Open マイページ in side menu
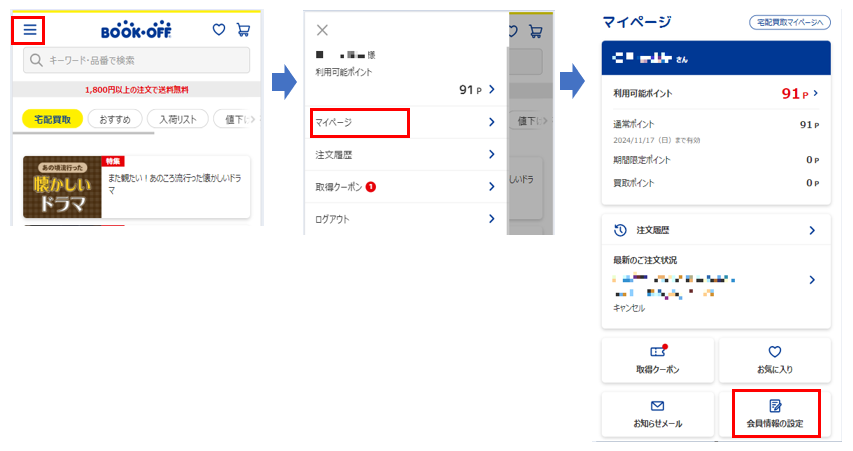The height and width of the screenshot is (451, 853). click(359, 122)
